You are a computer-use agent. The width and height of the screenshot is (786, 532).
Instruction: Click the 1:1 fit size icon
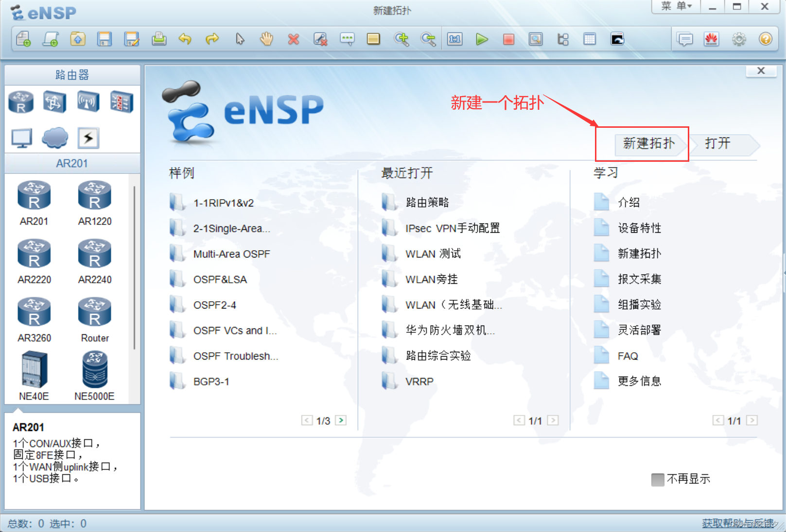pyautogui.click(x=455, y=39)
